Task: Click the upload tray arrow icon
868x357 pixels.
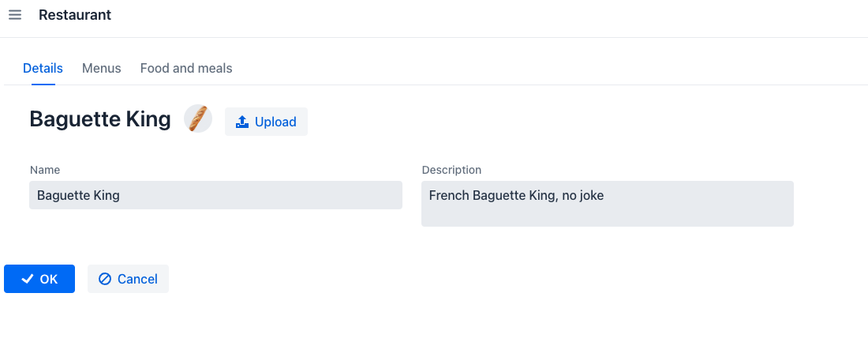Action: [x=242, y=122]
